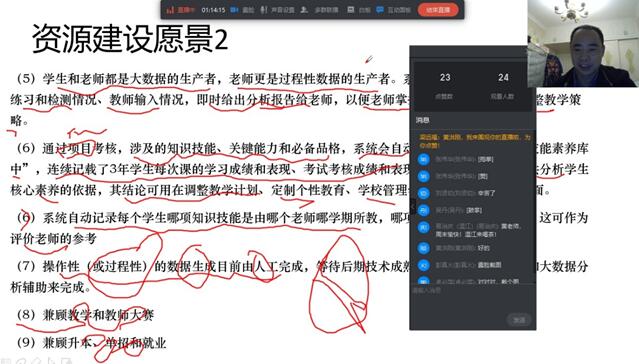Click the 01:14:15 live duration timer

213,10
